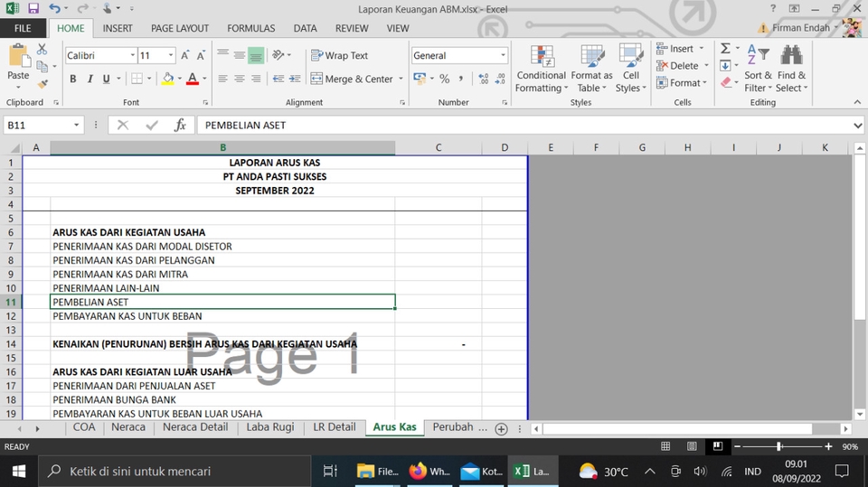Click the zoom out minus button
Image resolution: width=868 pixels, height=487 pixels.
738,446
